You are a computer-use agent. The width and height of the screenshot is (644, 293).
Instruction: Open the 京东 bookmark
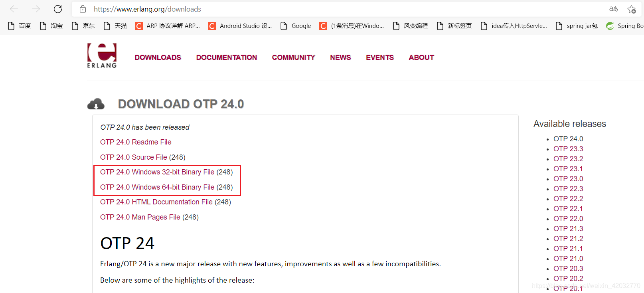[x=83, y=26]
